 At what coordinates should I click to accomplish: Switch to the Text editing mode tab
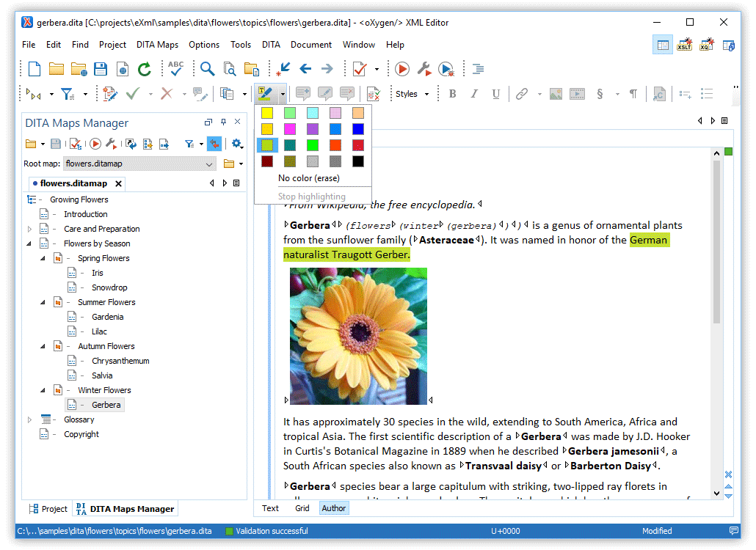(271, 508)
